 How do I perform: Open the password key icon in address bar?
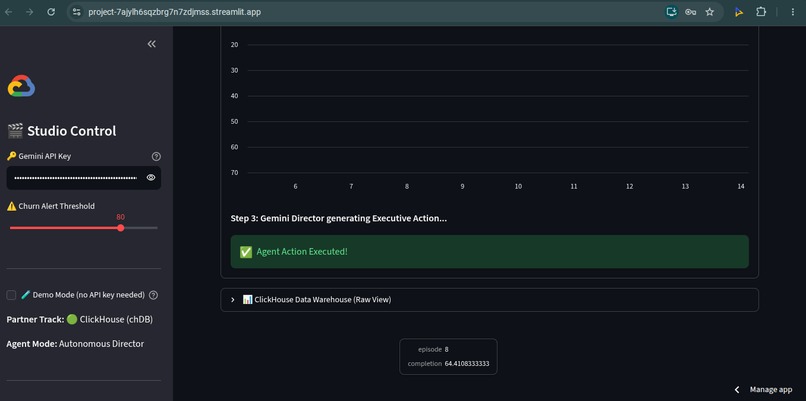[x=690, y=12]
